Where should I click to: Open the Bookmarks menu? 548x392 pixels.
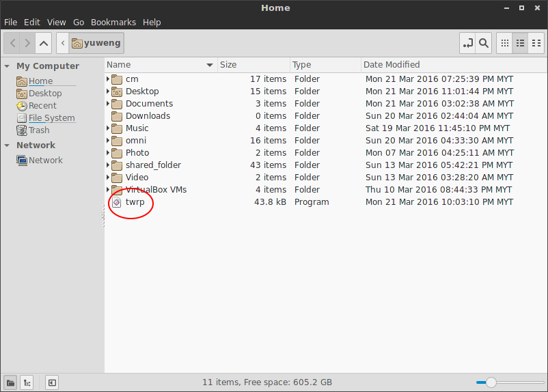point(113,23)
